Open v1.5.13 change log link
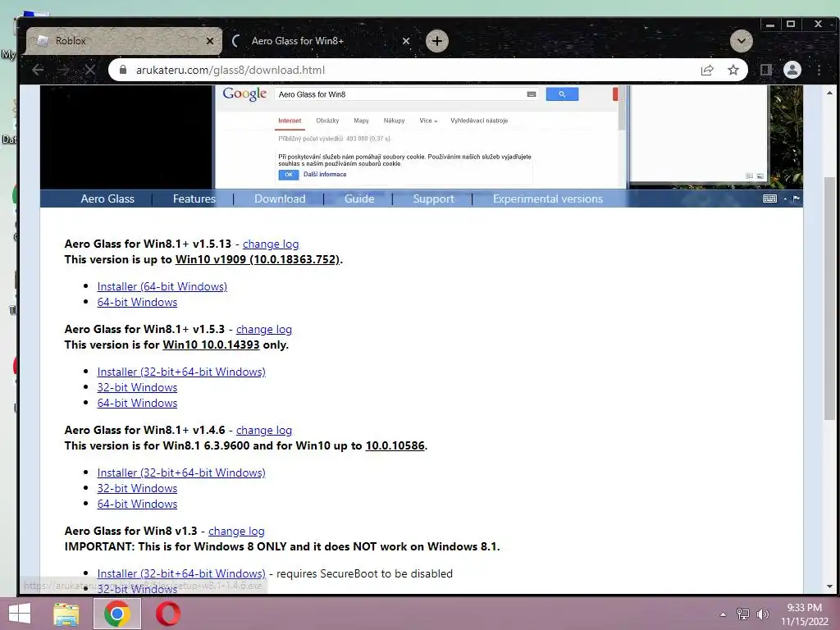Screen dimensions: 840x630 (271, 244)
